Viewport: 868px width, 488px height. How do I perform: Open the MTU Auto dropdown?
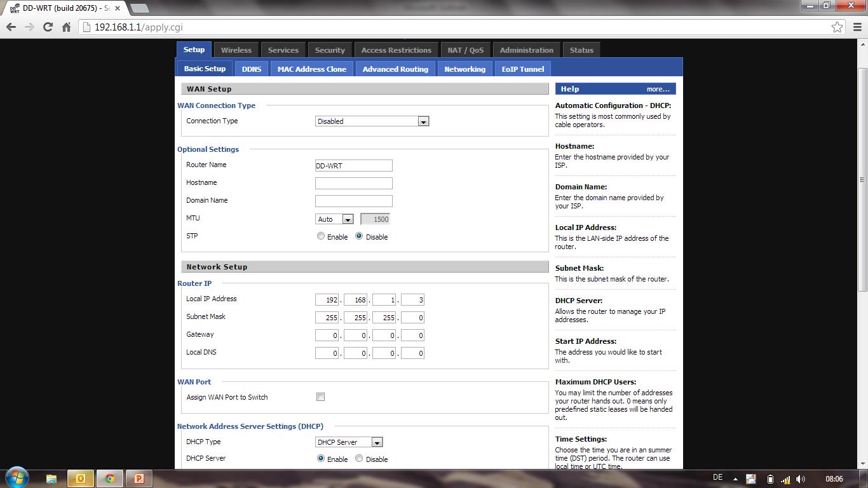334,219
